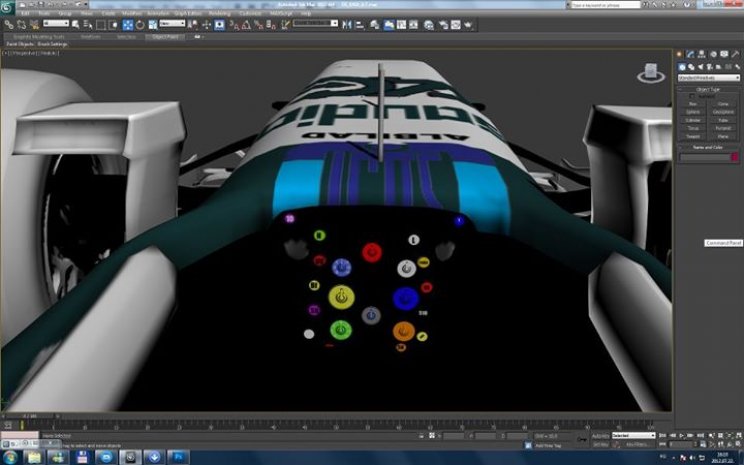Open the reference coordinate system dropdown
Image resolution: width=744 pixels, height=465 pixels.
click(x=172, y=23)
